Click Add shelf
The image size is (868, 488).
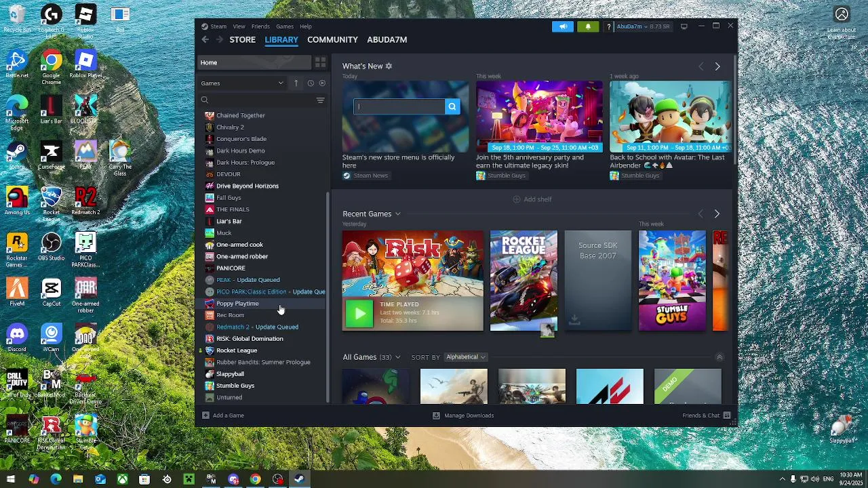532,199
